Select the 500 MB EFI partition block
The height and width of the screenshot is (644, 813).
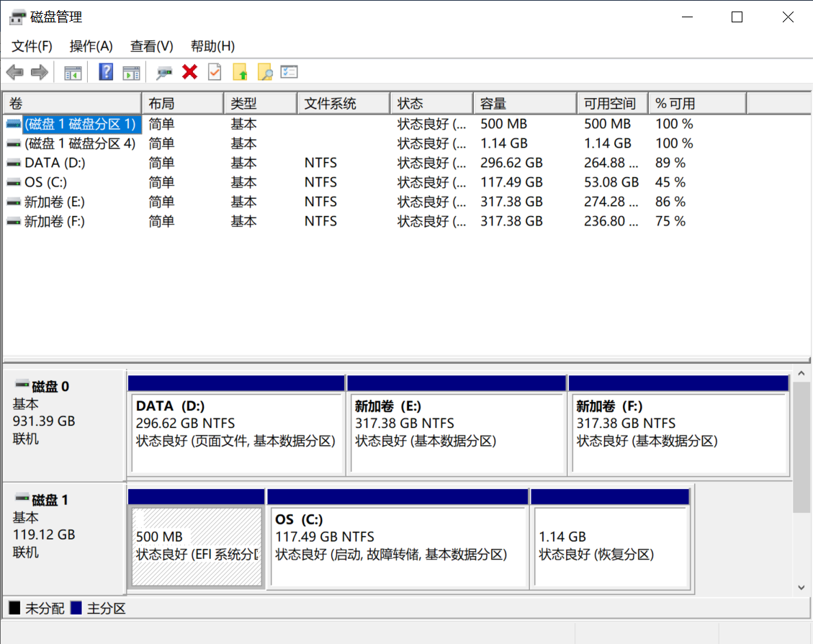point(196,539)
